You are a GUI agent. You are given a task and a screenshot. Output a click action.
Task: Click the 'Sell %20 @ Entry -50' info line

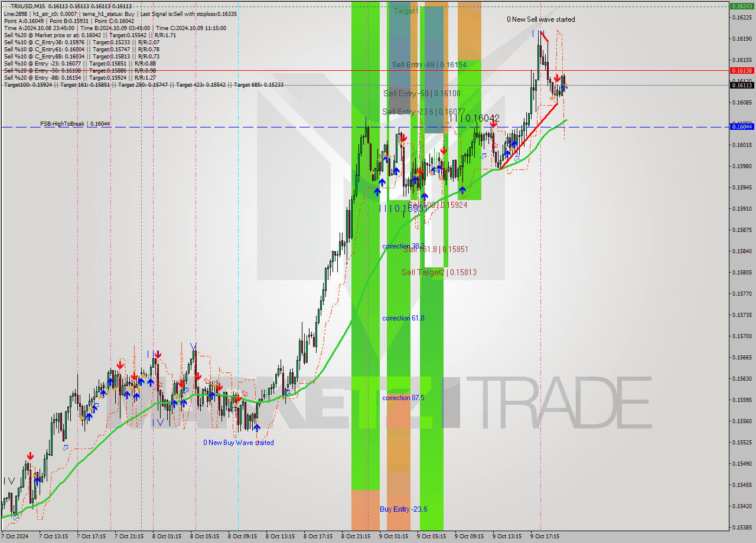click(80, 70)
